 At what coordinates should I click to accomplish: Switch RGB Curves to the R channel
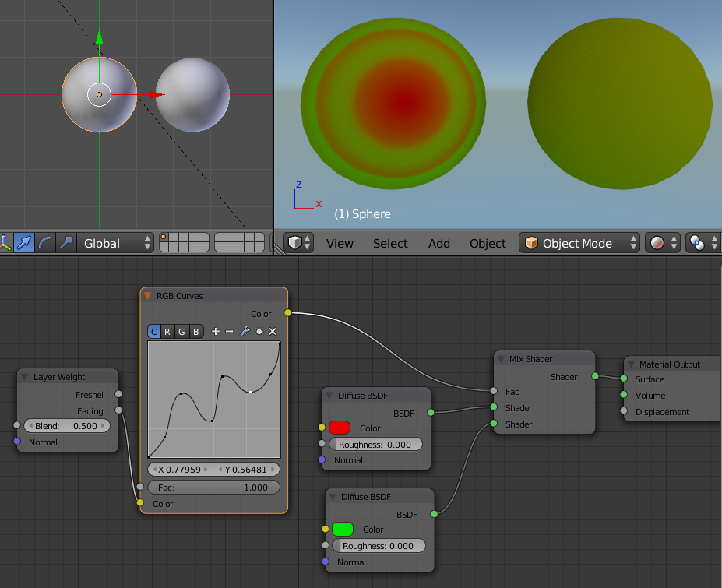(x=167, y=331)
